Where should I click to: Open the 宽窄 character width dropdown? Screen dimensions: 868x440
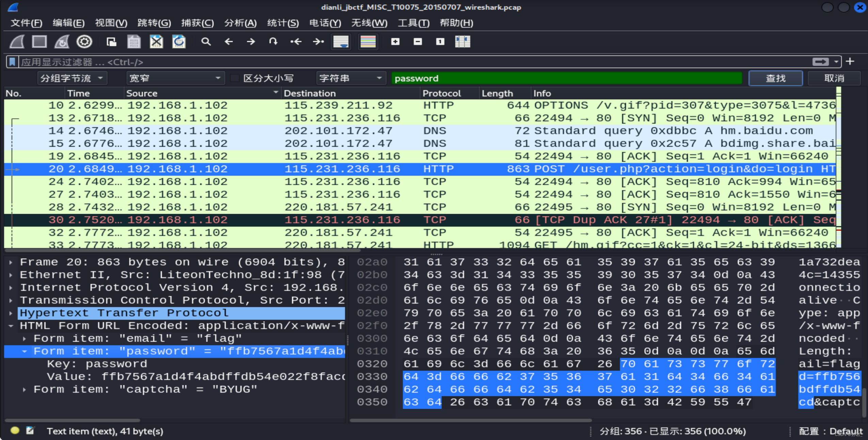point(175,78)
